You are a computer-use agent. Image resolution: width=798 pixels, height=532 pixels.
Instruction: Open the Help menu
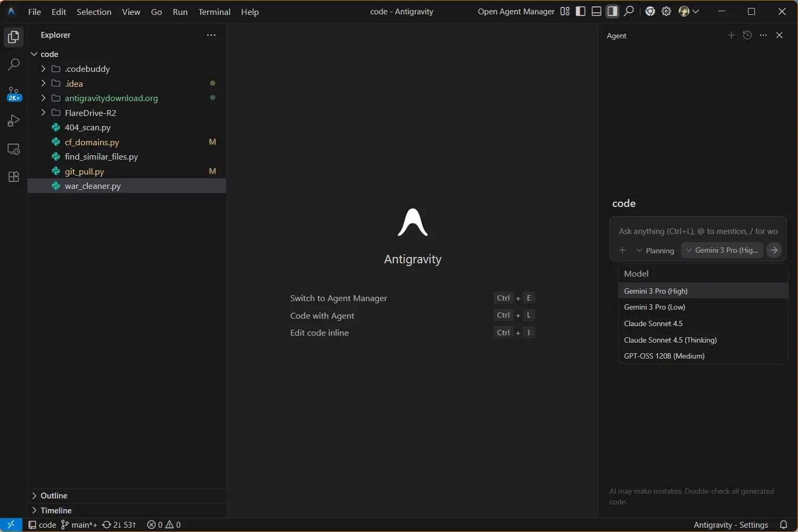[x=250, y=12]
